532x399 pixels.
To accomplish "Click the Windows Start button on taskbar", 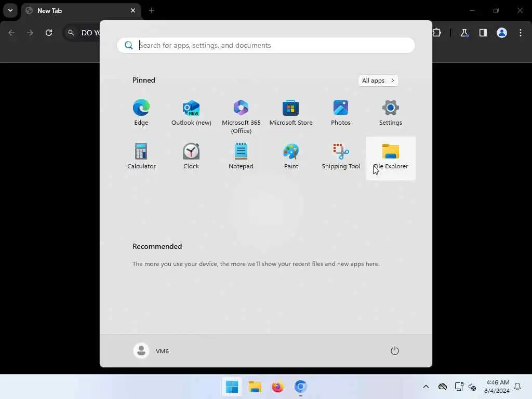I will click(x=232, y=387).
